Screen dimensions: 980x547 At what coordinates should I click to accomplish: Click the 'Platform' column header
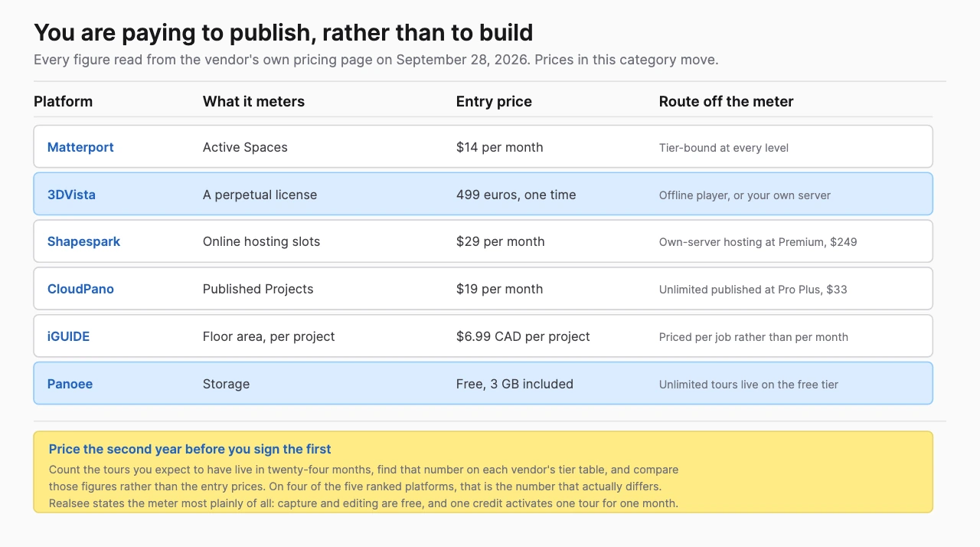point(63,101)
